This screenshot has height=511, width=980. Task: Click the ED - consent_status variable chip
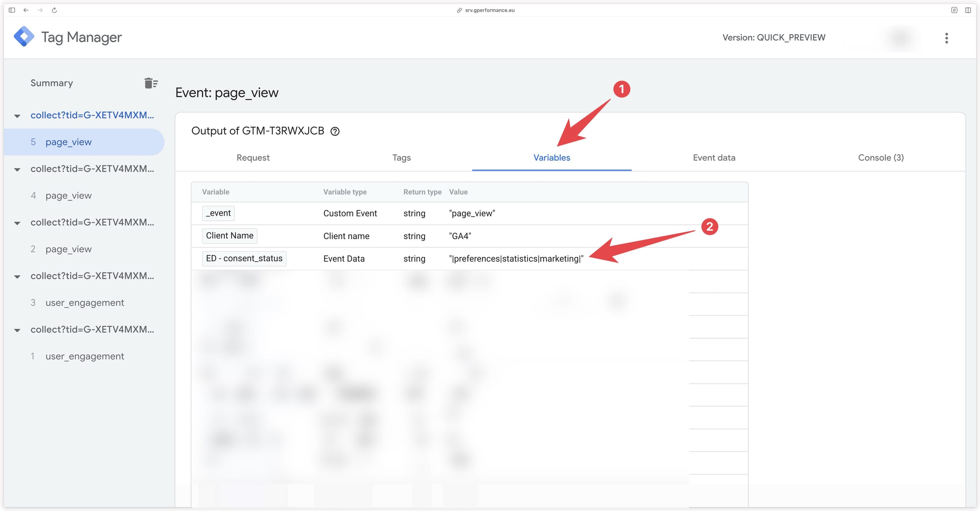pyautogui.click(x=244, y=258)
